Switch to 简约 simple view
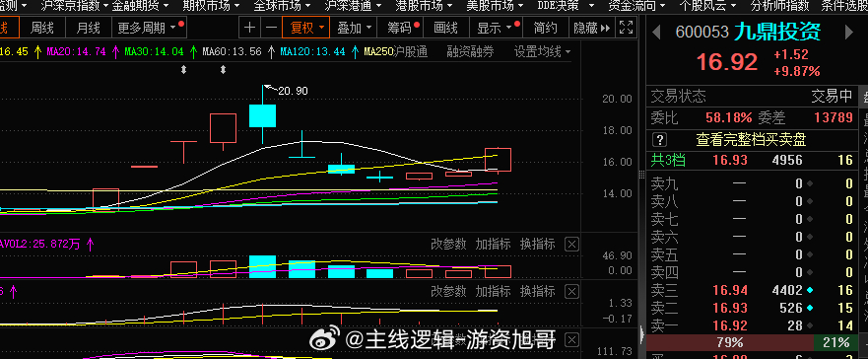This screenshot has height=359, width=868. [x=545, y=28]
